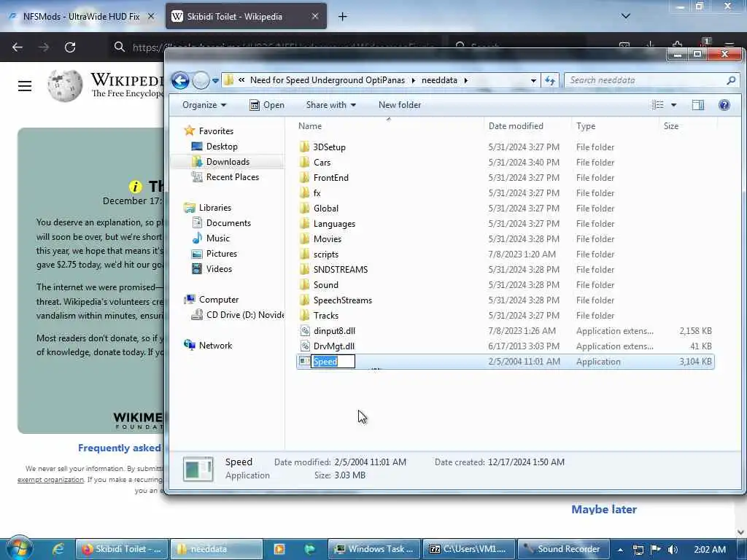Viewport: 747px width, 560px height.
Task: Select Network in navigation pane
Action: (215, 345)
